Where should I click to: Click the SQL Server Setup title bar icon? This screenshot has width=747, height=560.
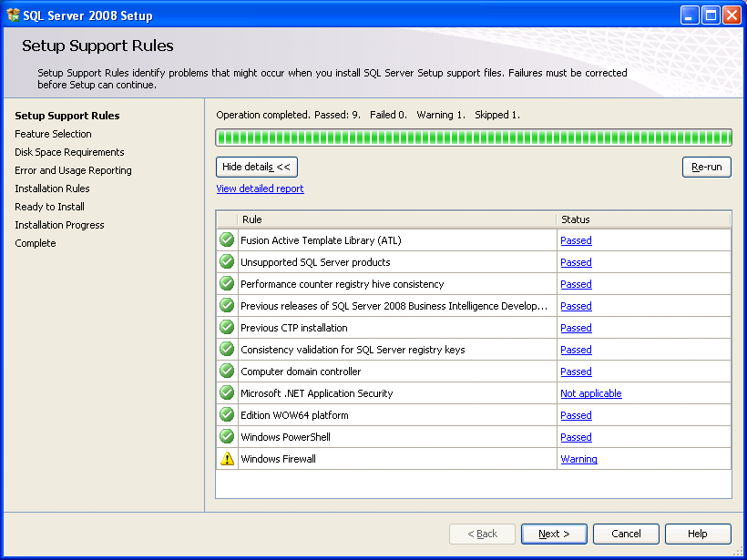[13, 15]
